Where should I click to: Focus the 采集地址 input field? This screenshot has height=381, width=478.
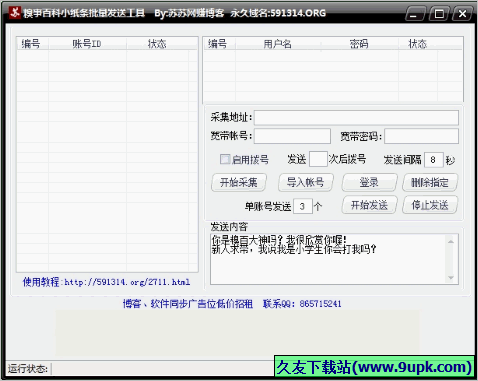(356, 118)
